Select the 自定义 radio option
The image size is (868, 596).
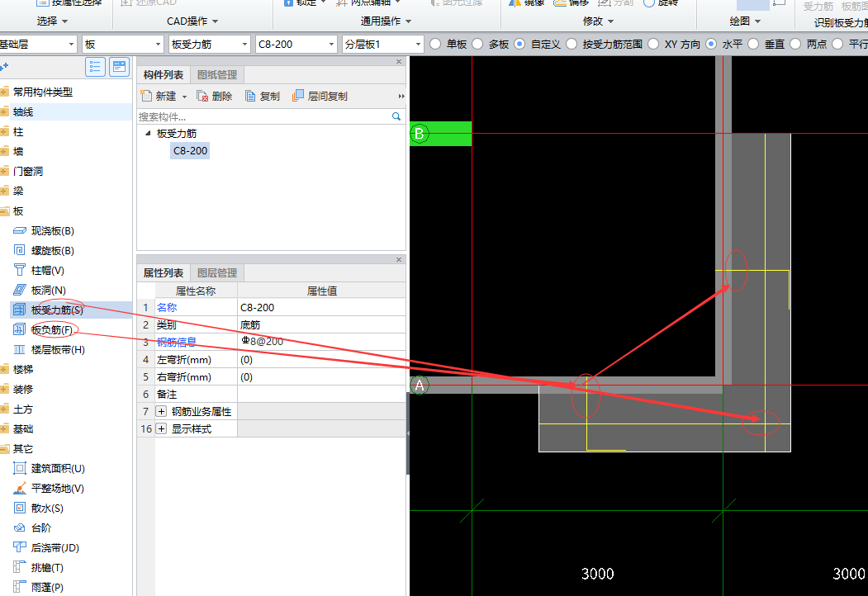pos(519,44)
